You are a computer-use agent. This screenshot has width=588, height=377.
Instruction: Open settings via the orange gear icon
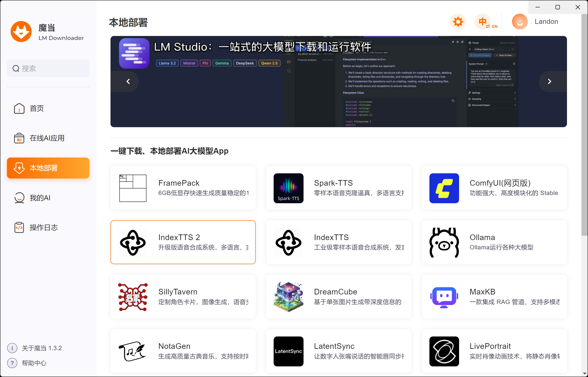point(458,22)
